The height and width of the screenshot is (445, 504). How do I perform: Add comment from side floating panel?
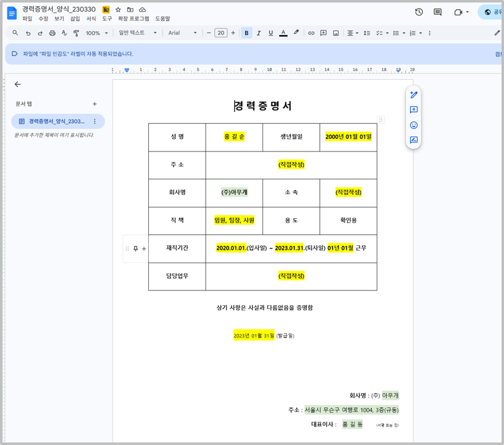[x=414, y=109]
